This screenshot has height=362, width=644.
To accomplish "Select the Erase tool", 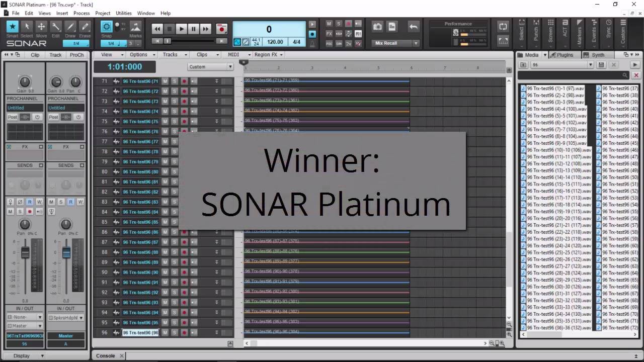I will click(x=85, y=27).
